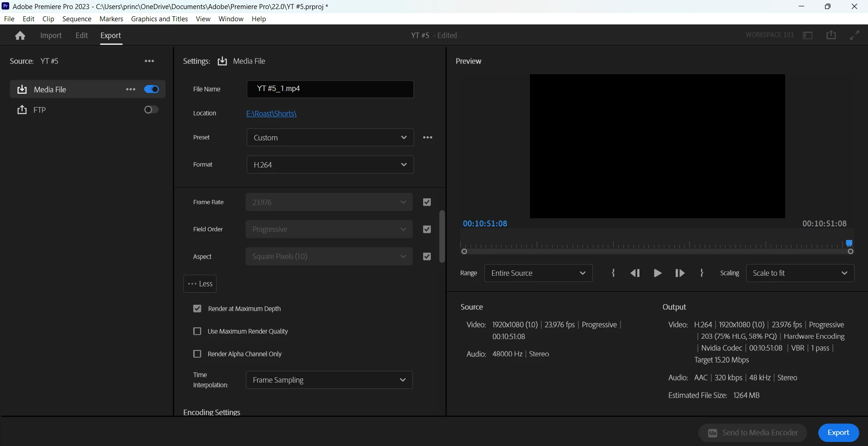Select the Export tab

coord(111,35)
